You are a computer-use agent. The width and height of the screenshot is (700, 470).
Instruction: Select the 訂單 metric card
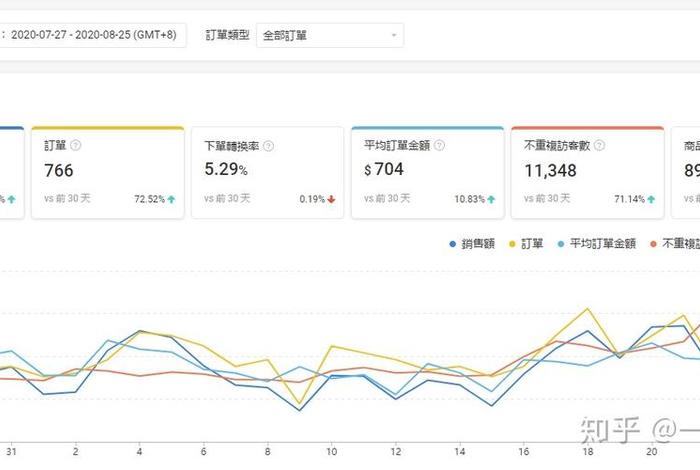click(x=107, y=172)
